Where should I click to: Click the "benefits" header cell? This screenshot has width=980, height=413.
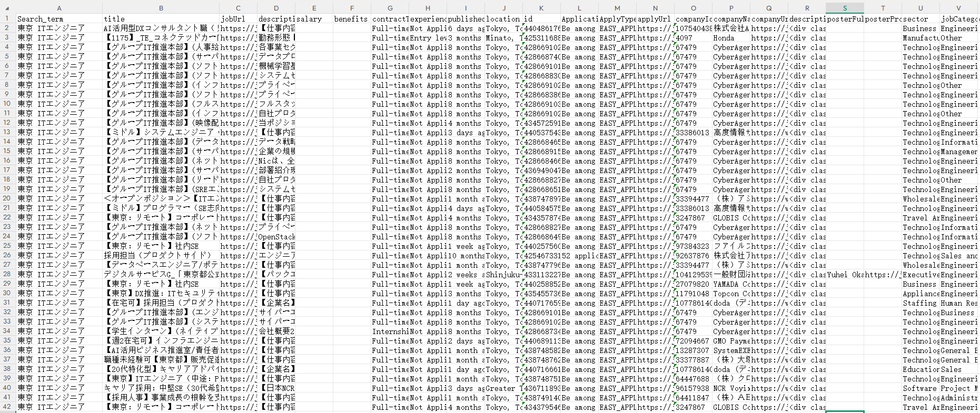pyautogui.click(x=352, y=19)
